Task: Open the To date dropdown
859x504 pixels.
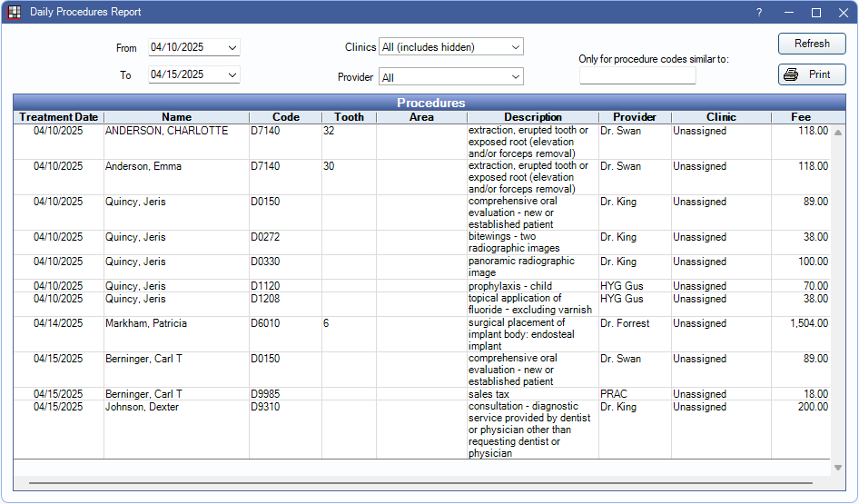Action: tap(232, 74)
